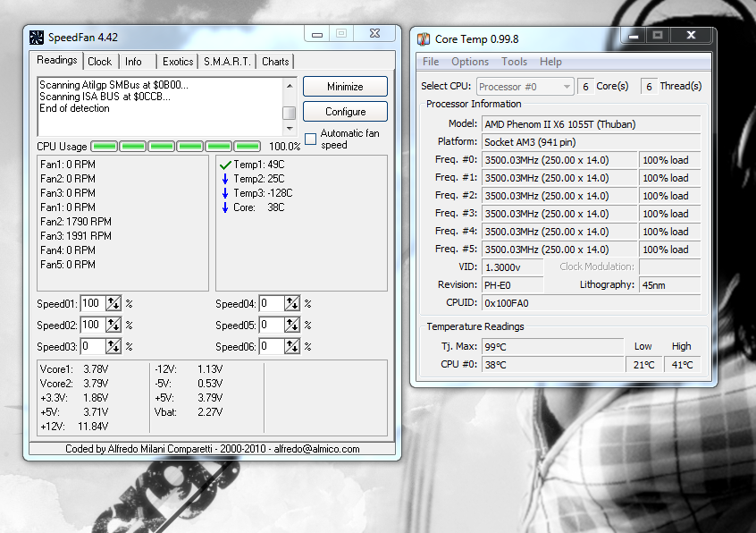Open the Help menu in Core Temp

(550, 62)
